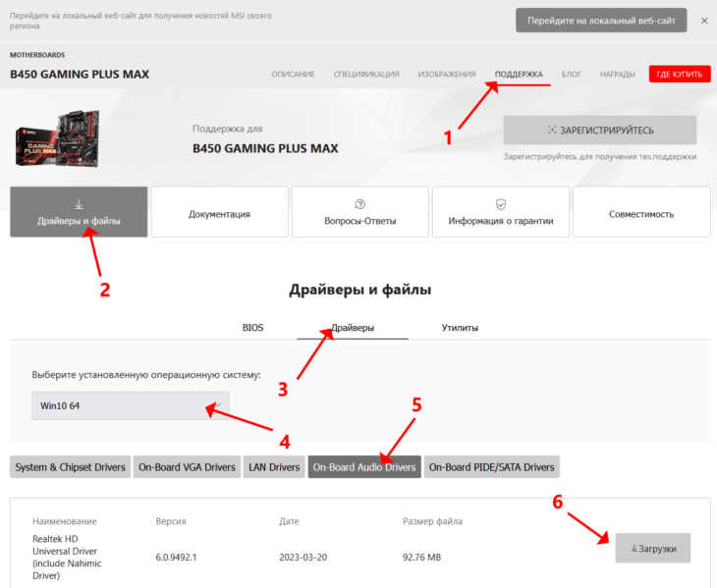Image resolution: width=717 pixels, height=588 pixels.
Task: Click the motherboard product thumbnail image
Action: pos(58,138)
